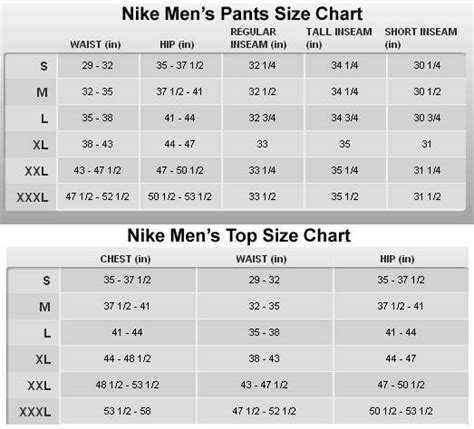Click the Nike Men's Top Size Chart title
The image size is (474, 429).
(239, 236)
